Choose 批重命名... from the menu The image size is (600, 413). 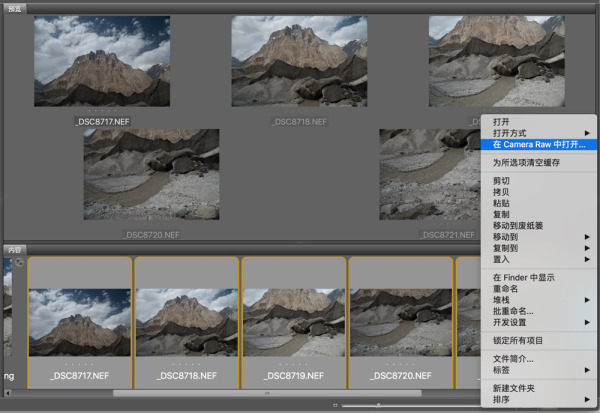coord(538,311)
